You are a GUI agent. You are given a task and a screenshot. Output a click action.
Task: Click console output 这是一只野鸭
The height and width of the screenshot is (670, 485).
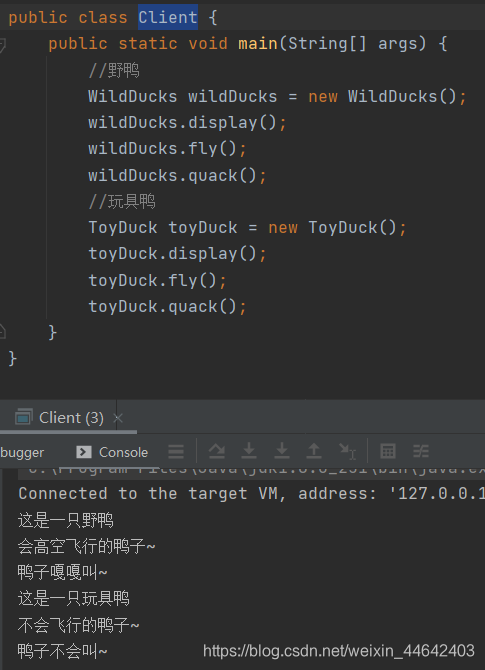[x=65, y=521]
